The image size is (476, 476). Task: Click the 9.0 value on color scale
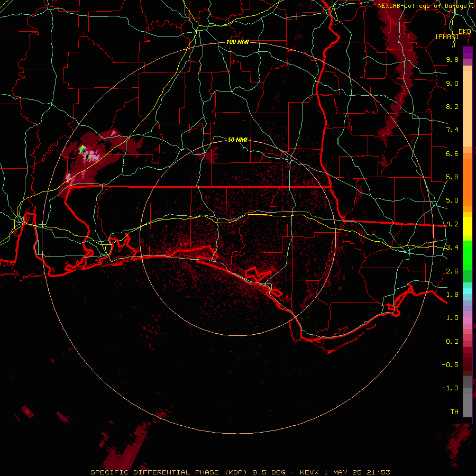452,83
